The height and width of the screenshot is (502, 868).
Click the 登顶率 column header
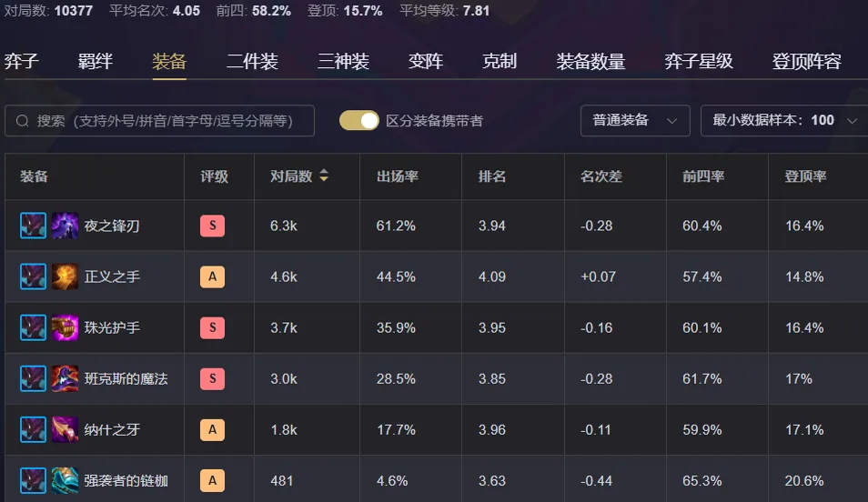pyautogui.click(x=805, y=176)
